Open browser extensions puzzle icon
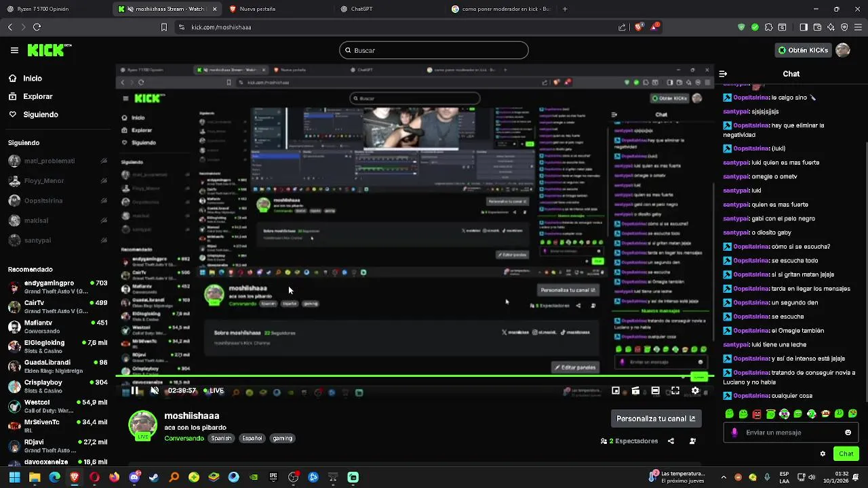 pyautogui.click(x=768, y=27)
